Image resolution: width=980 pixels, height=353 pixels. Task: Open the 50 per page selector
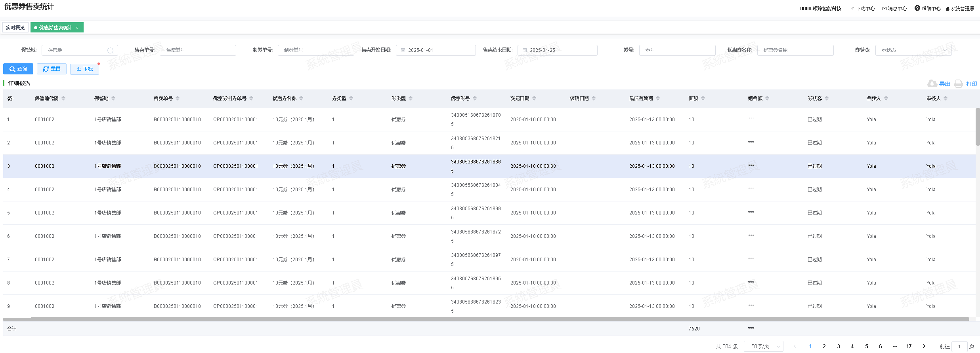[x=763, y=346]
